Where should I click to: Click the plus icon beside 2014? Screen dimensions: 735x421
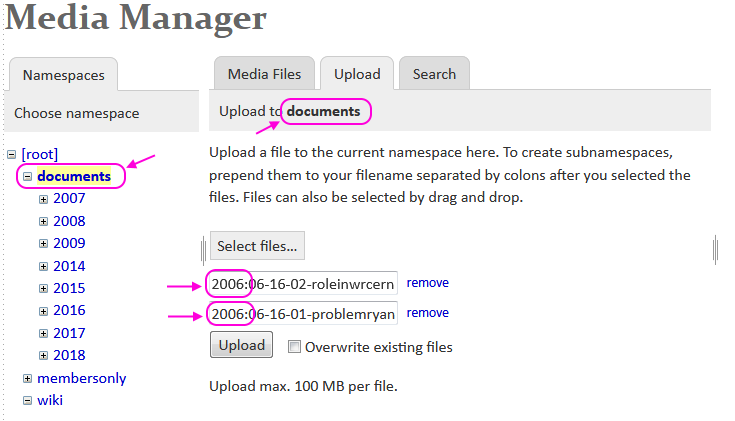click(x=43, y=266)
